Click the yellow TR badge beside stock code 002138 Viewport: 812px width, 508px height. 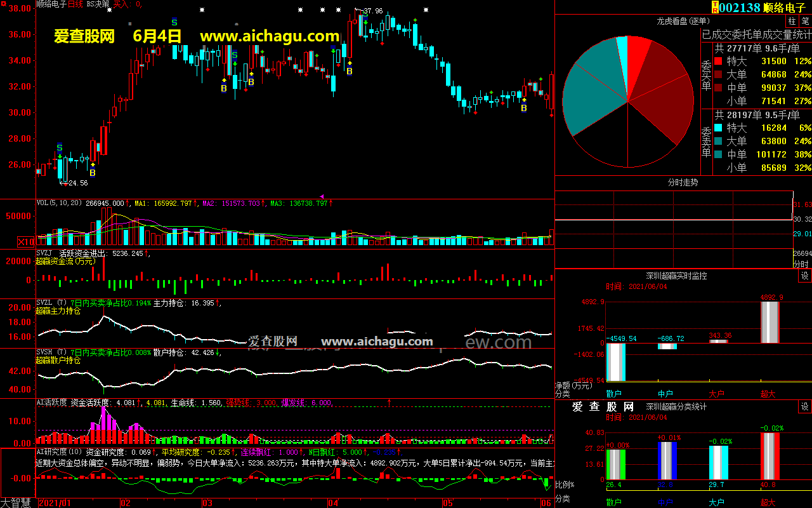(x=715, y=7)
